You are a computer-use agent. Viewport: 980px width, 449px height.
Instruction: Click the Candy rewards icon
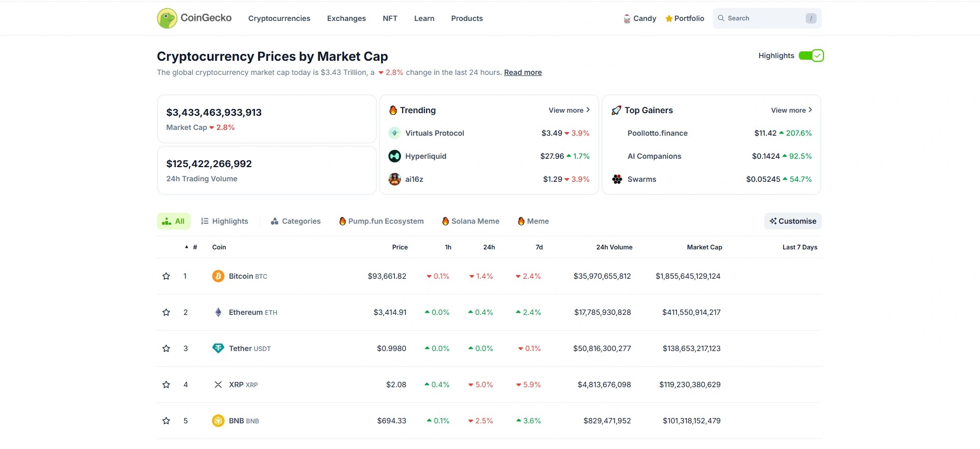627,19
